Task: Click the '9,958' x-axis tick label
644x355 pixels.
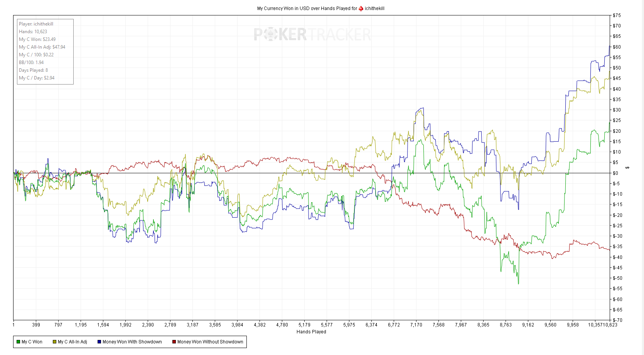Action: 573,325
